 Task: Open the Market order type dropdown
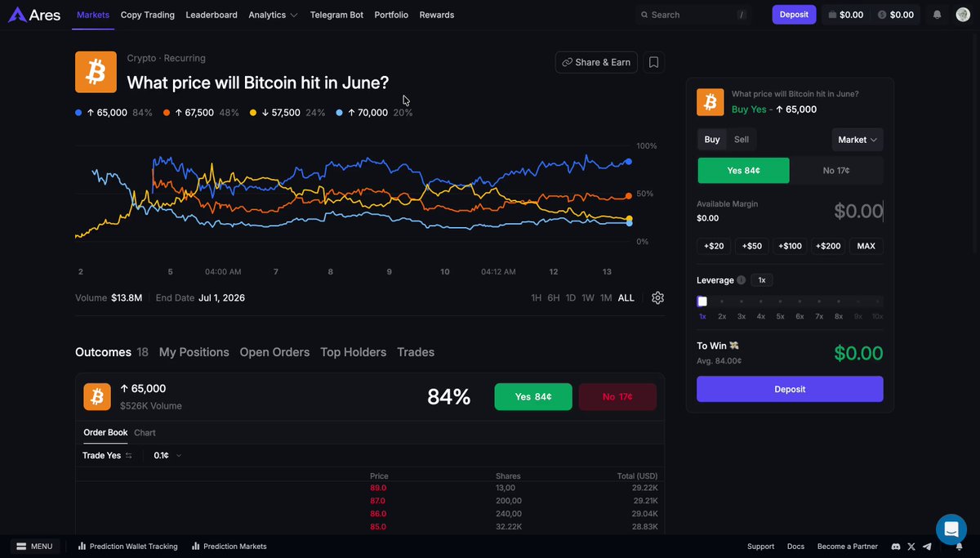click(x=857, y=140)
